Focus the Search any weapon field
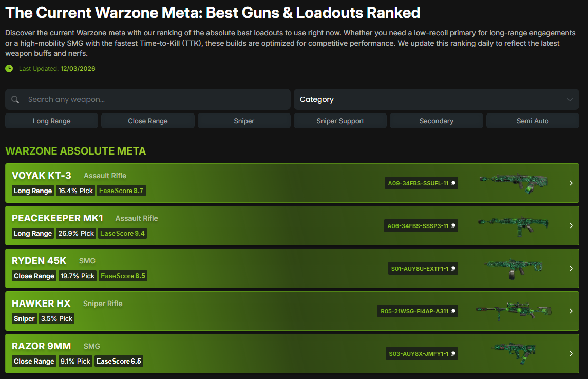Viewport: 588px width, 379px height. click(x=154, y=100)
